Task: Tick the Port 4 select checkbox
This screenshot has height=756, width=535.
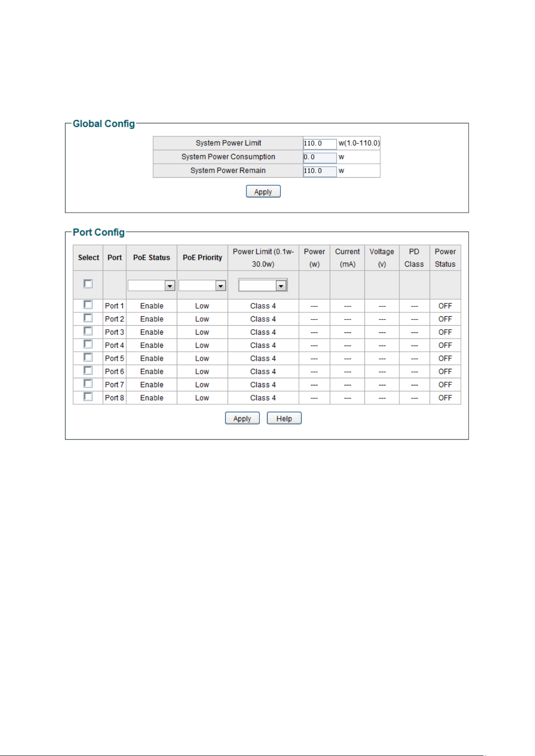Action: [88, 344]
